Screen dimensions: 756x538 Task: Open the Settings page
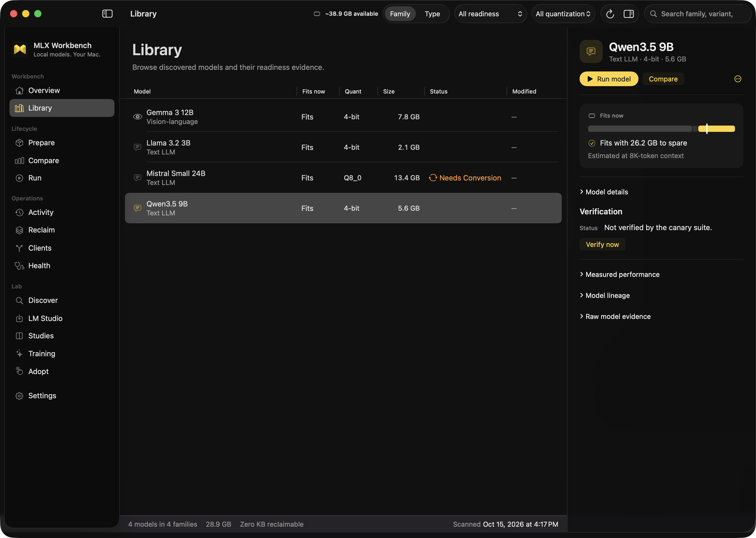tap(62, 396)
